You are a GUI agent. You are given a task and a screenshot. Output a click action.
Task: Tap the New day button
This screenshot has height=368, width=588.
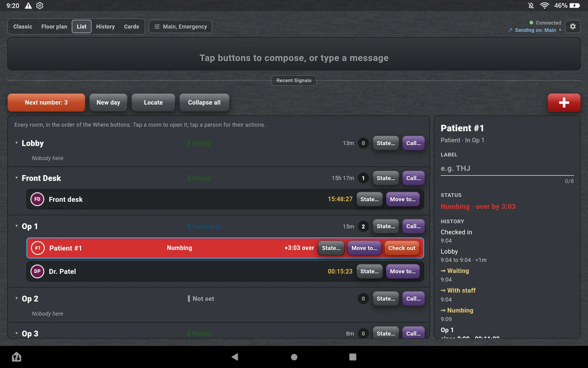point(108,103)
